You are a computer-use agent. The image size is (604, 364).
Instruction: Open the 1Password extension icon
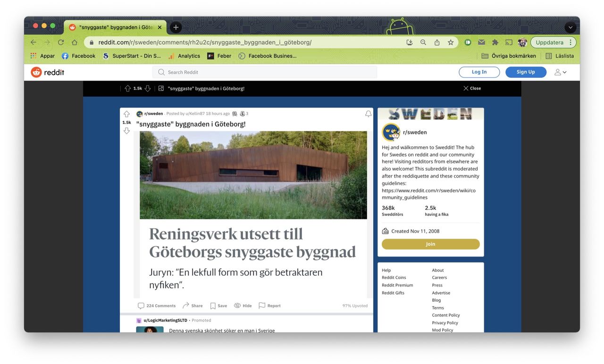pyautogui.click(x=467, y=42)
